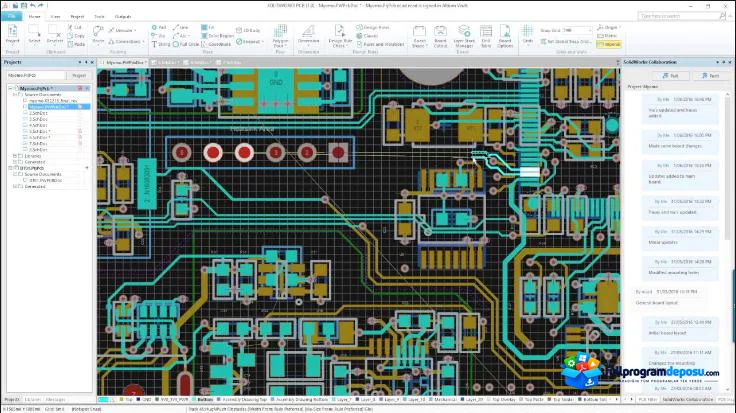Open the Messages tab at the bottom left
The image size is (736, 413).
coord(55,399)
